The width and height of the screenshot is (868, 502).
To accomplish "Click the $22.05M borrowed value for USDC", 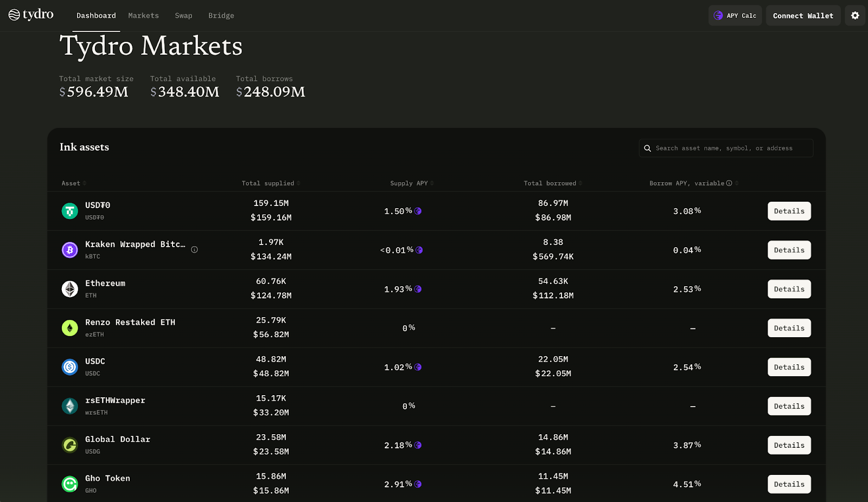I will click(553, 374).
